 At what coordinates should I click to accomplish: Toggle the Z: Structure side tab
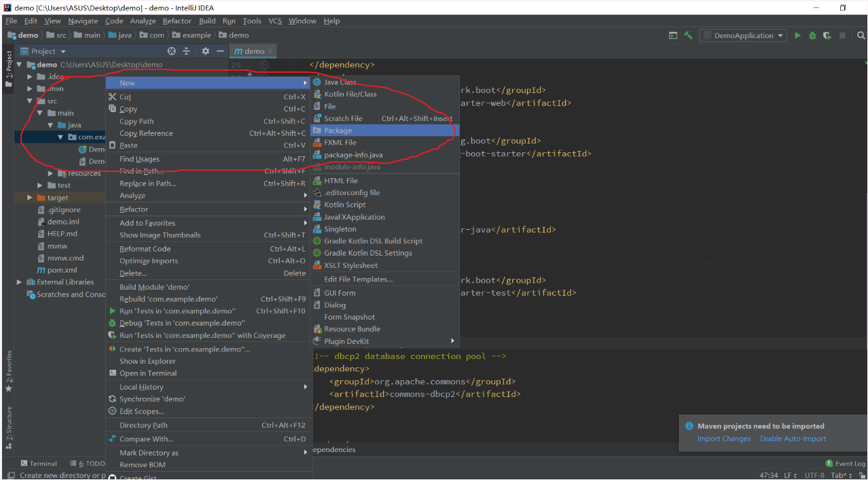(x=8, y=428)
